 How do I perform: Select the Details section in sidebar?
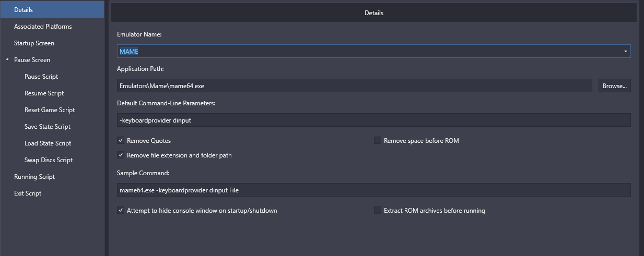click(x=52, y=9)
